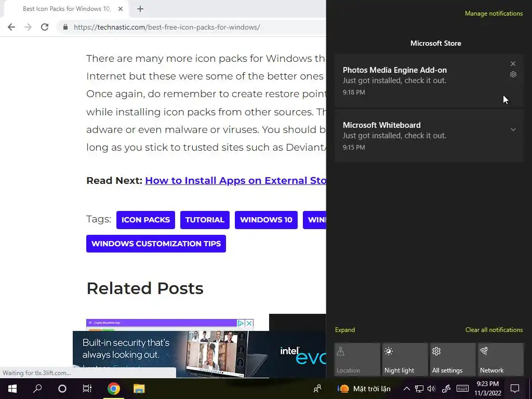The height and width of the screenshot is (399, 532).
Task: Open network status tray icon
Action: point(419,389)
